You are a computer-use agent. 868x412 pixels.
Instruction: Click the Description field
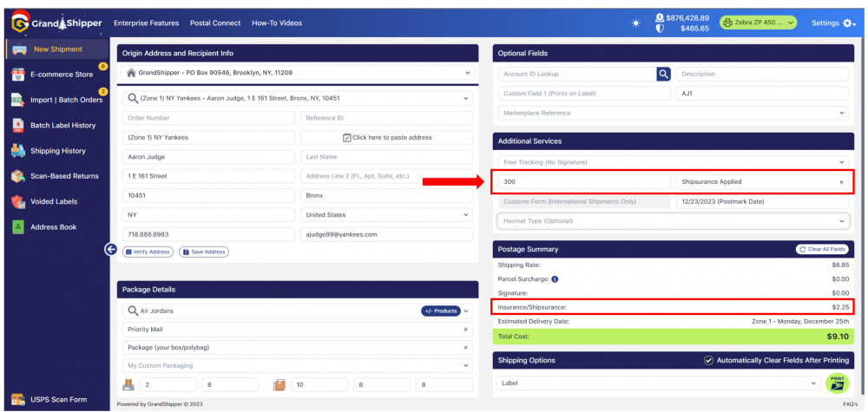[762, 74]
